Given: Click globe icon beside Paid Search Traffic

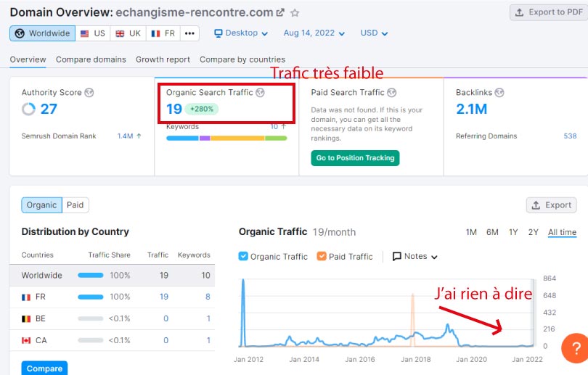Looking at the screenshot, I should pyautogui.click(x=391, y=92).
